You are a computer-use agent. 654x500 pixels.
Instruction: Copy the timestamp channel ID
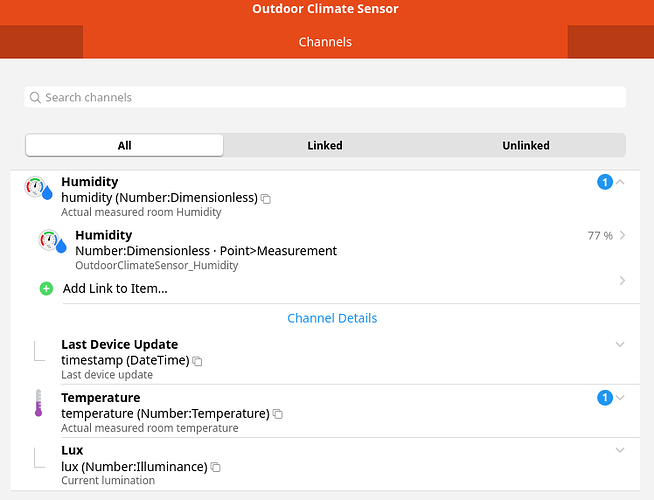pyautogui.click(x=198, y=361)
